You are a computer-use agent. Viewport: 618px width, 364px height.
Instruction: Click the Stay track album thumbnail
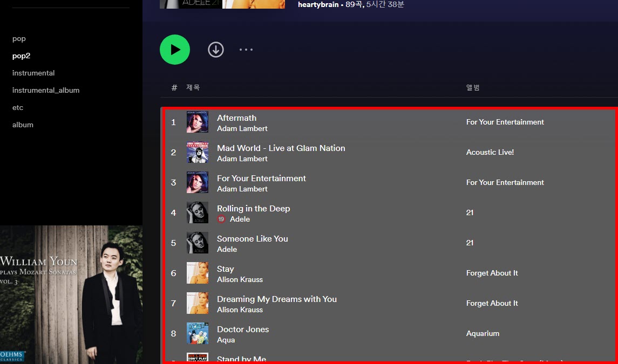tap(198, 273)
